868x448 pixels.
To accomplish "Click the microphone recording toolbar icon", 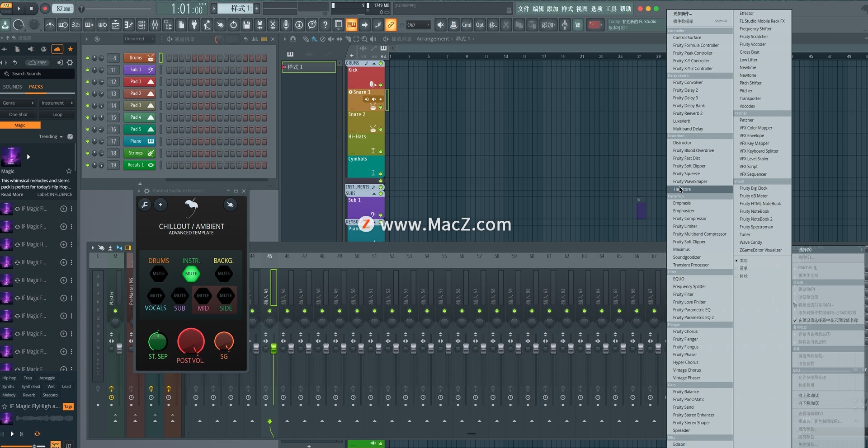I will pos(286,25).
